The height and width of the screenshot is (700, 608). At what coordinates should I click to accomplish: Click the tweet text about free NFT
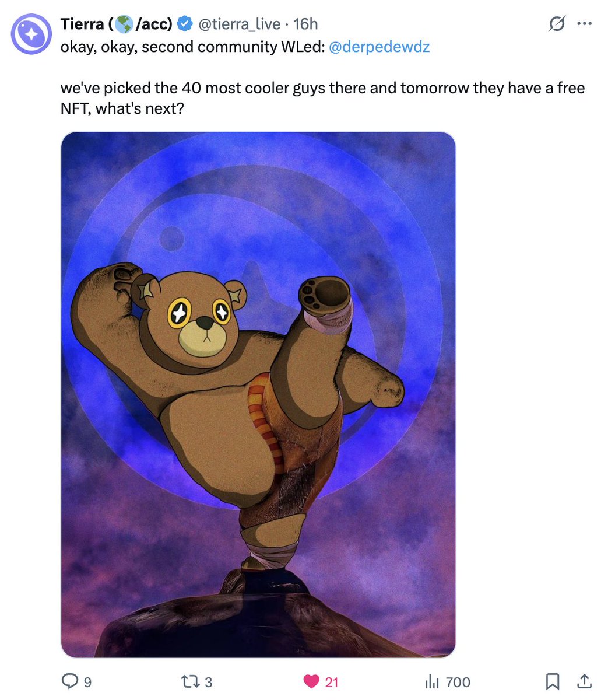pyautogui.click(x=322, y=98)
